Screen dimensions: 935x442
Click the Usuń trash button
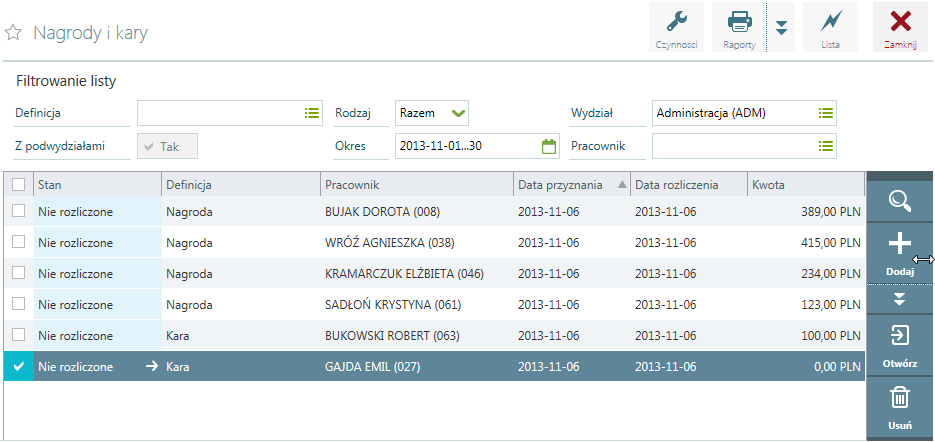[900, 408]
